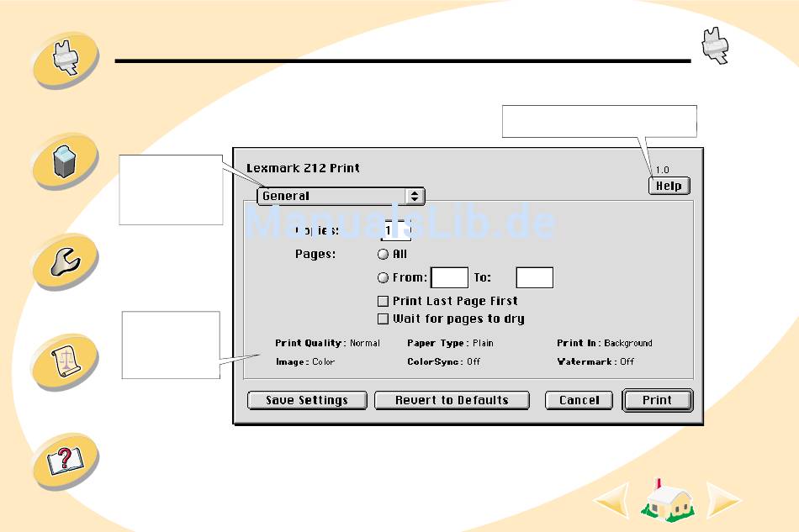Open the scroll and scales notices icon
Image resolution: width=799 pixels, height=532 pixels.
point(65,361)
